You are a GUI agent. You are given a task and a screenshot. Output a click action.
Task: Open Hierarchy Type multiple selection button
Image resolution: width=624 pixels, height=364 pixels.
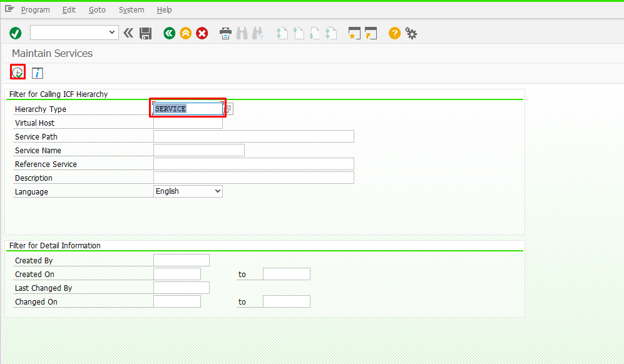228,108
